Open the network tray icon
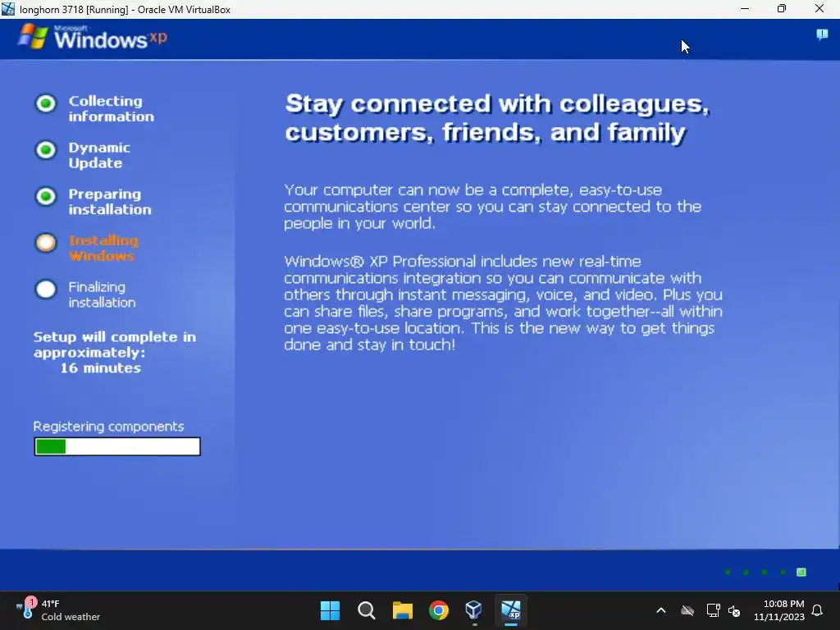 click(x=713, y=610)
